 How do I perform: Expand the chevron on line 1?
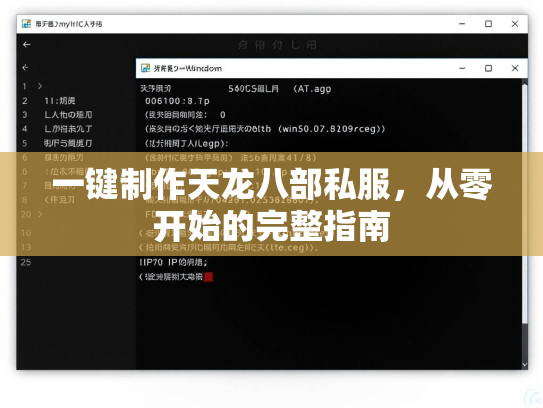point(40,86)
